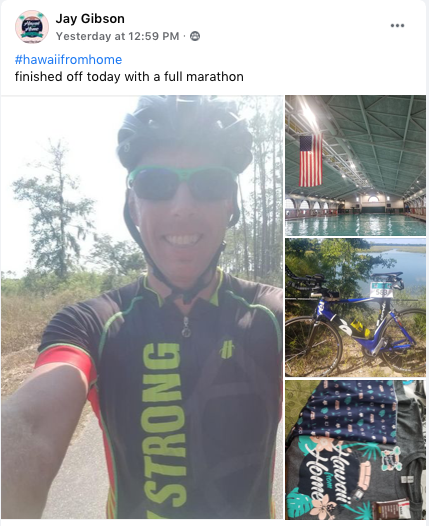View the Hawaii from Home shirt photo

tap(356, 450)
